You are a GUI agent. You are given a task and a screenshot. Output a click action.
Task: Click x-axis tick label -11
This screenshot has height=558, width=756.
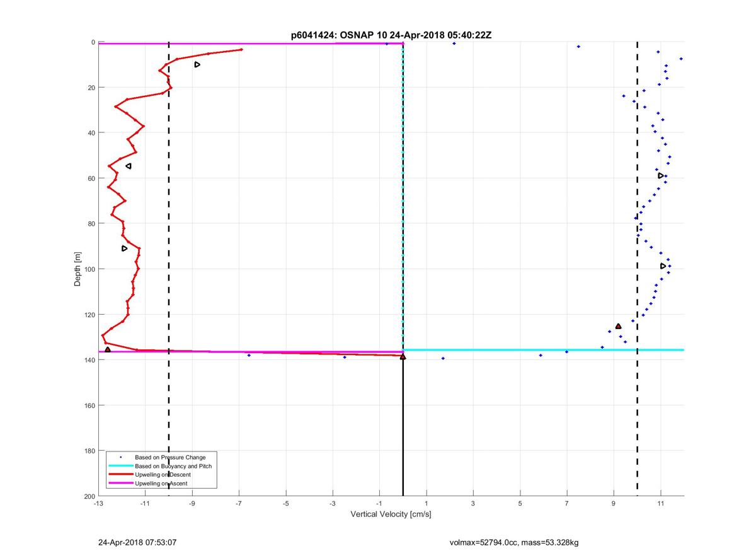tap(145, 504)
